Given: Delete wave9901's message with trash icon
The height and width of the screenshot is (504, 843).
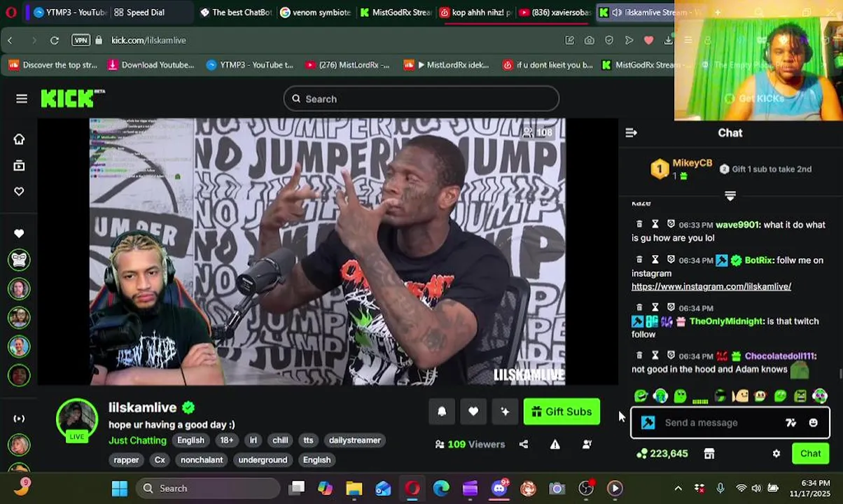Looking at the screenshot, I should point(639,224).
